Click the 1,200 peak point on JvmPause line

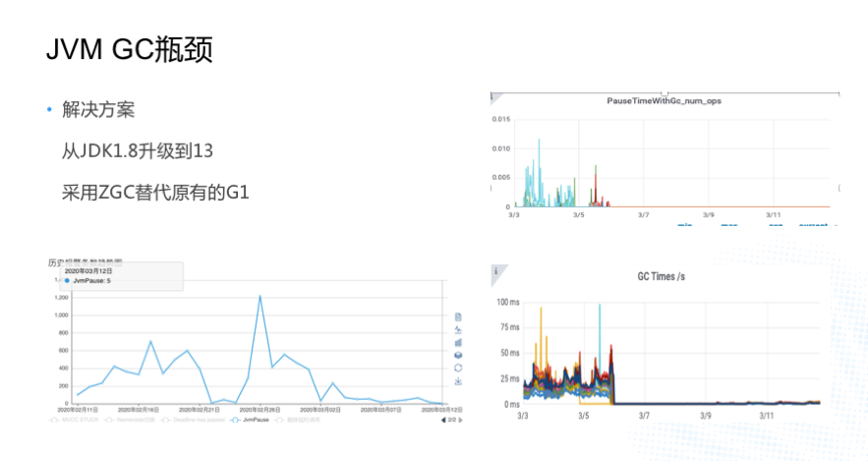pyautogui.click(x=260, y=296)
